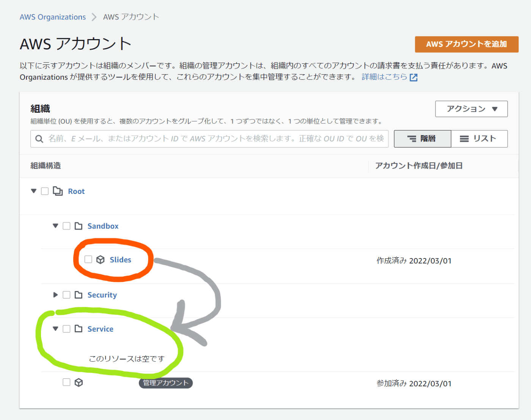Click the Slides account cube icon
The height and width of the screenshot is (420, 531).
pyautogui.click(x=100, y=260)
